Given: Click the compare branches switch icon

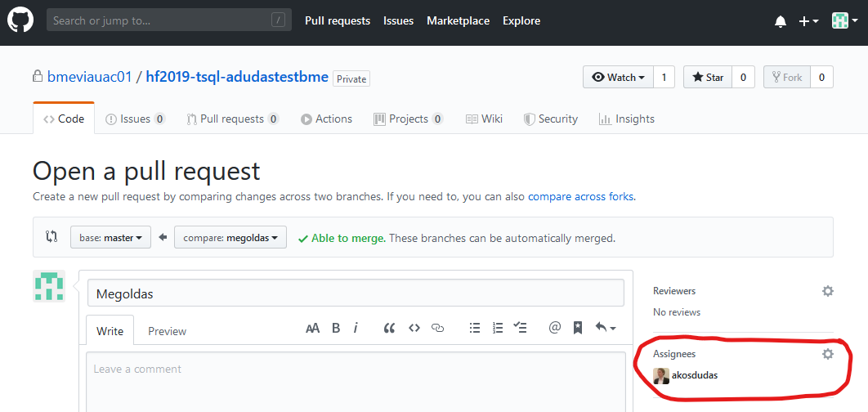Looking at the screenshot, I should (51, 237).
